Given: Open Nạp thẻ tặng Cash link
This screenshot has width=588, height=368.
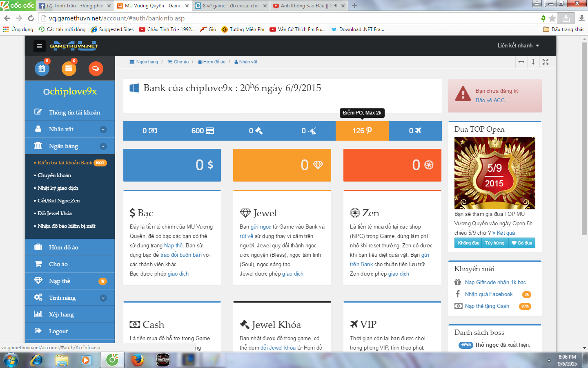Looking at the screenshot, I should 487,306.
